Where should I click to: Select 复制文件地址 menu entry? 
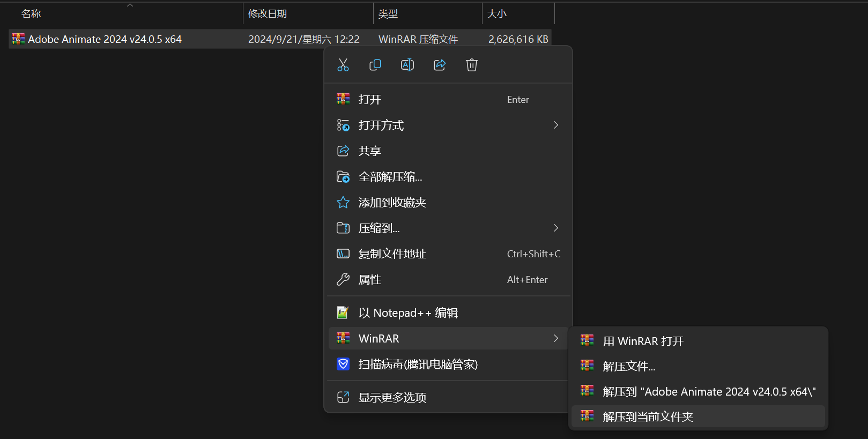coord(392,254)
